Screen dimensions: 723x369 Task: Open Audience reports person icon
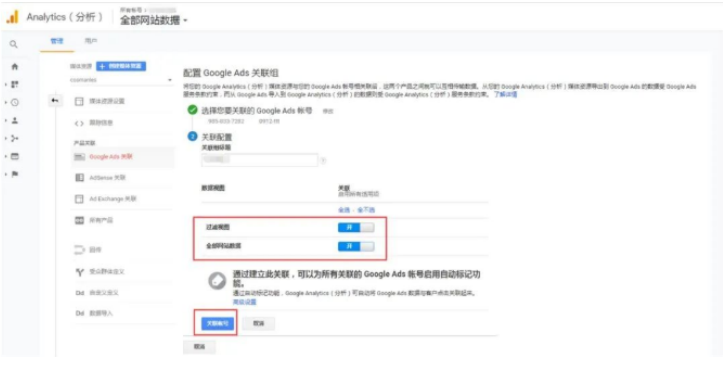[x=15, y=121]
